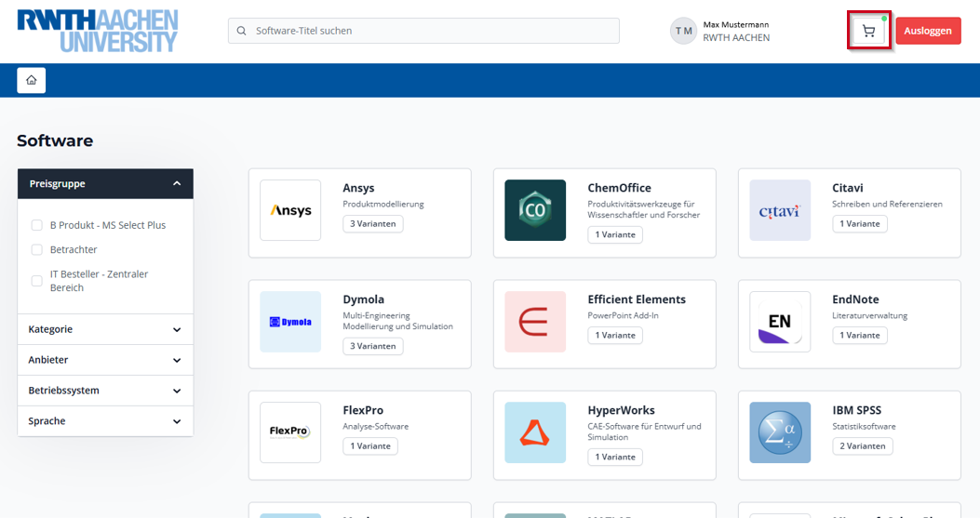Click the Statistiksoftware description
980x518 pixels.
(865, 427)
